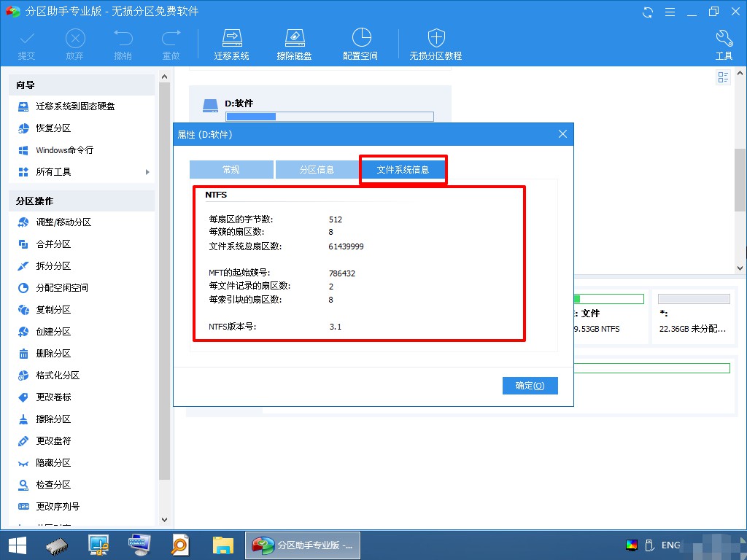Open the magnifier search taskbar icon
The width and height of the screenshot is (747, 560).
coord(180,545)
